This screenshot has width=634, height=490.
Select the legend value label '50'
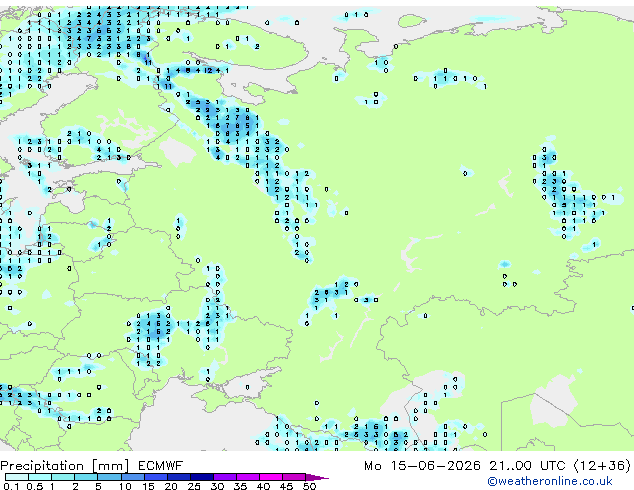309,486
